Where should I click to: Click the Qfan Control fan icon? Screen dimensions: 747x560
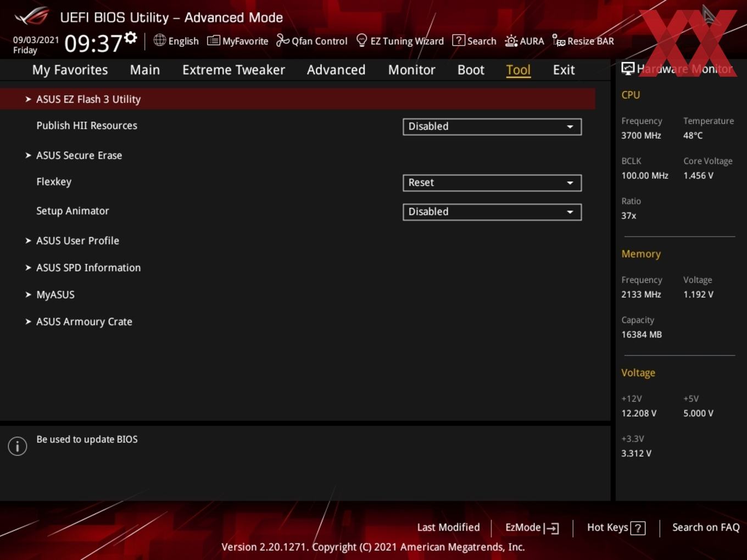point(282,40)
